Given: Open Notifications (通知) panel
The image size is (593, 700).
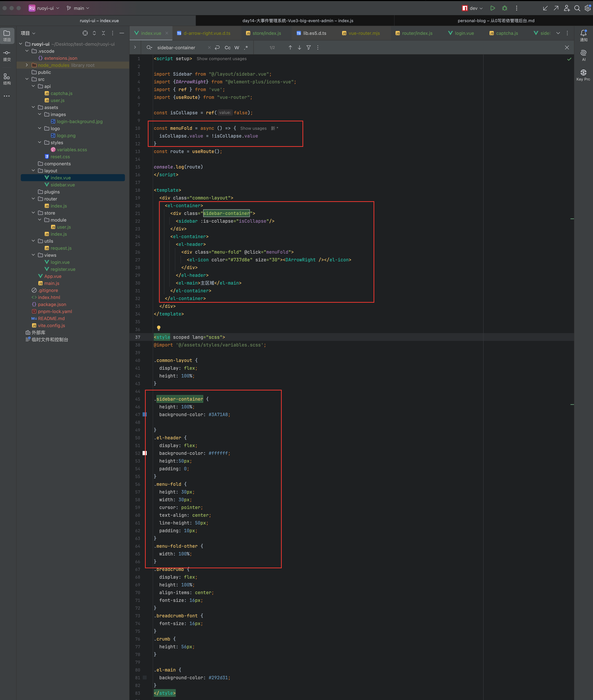Looking at the screenshot, I should click(x=584, y=35).
